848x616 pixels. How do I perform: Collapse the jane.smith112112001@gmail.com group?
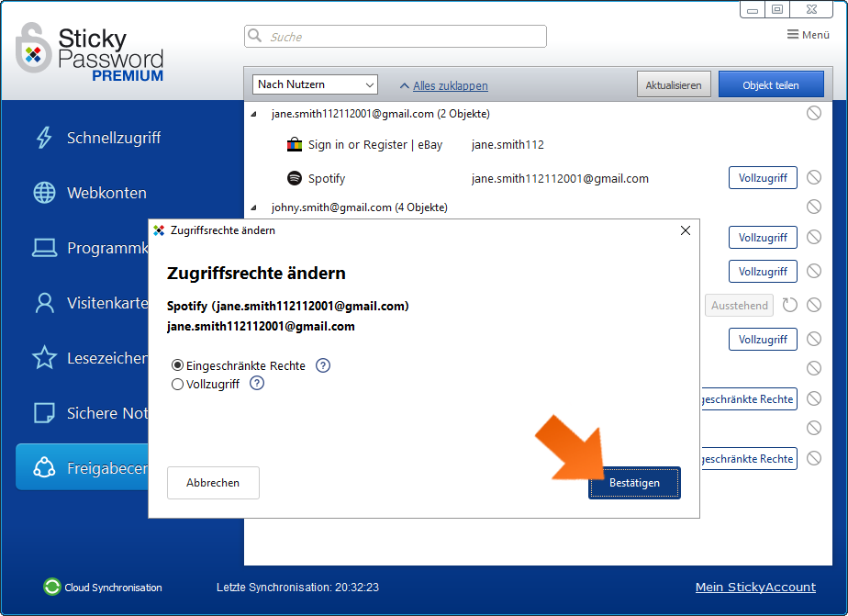(253, 114)
